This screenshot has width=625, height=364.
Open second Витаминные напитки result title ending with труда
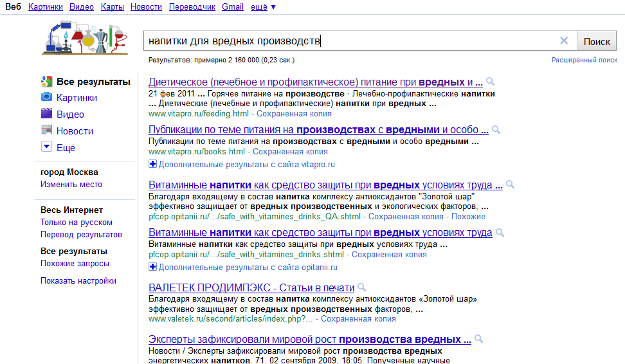(x=320, y=232)
